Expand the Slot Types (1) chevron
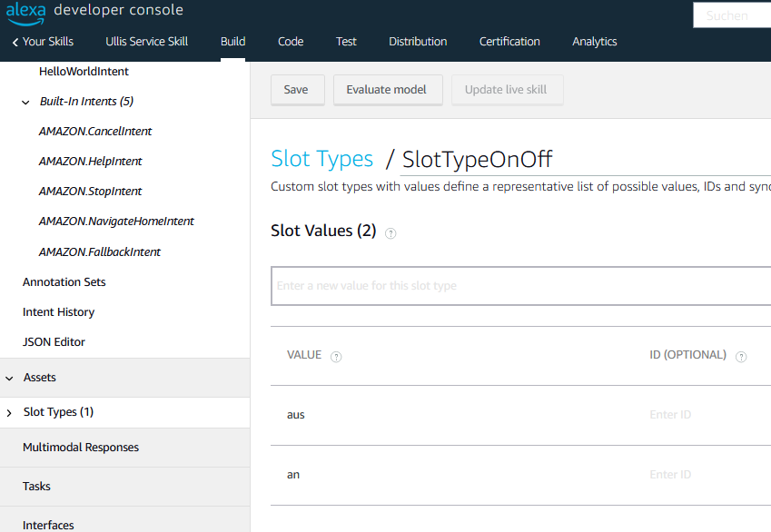Viewport: 771px width, 532px height. 9,413
